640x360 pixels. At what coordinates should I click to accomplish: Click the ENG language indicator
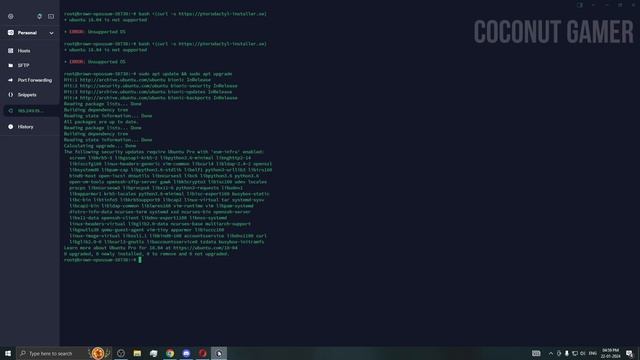tap(593, 353)
